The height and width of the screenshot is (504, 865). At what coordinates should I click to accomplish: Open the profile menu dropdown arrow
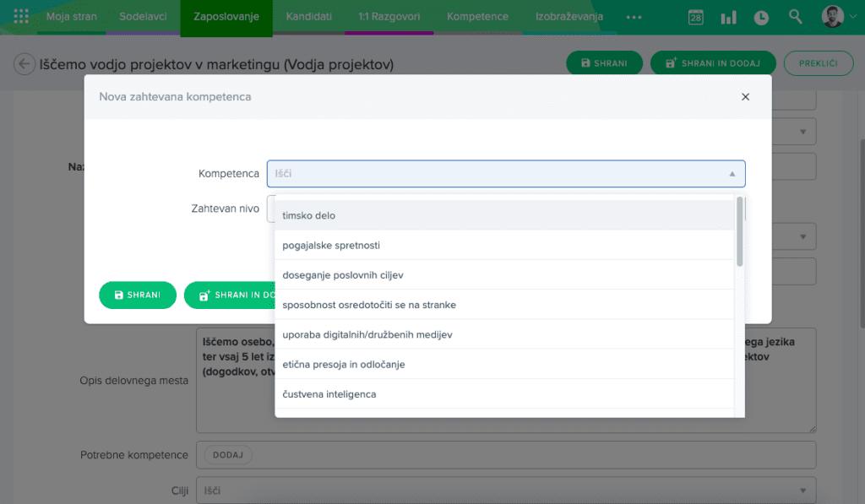point(853,18)
